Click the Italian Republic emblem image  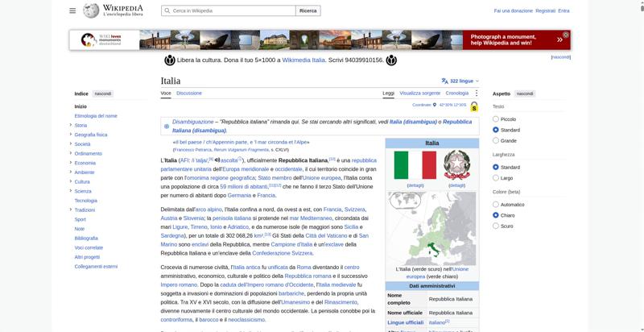click(x=456, y=164)
